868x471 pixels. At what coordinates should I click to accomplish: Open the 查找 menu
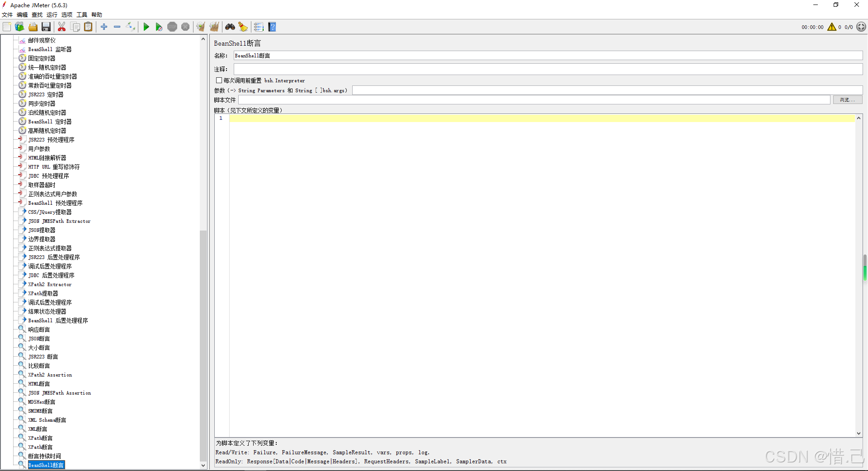tap(37, 15)
